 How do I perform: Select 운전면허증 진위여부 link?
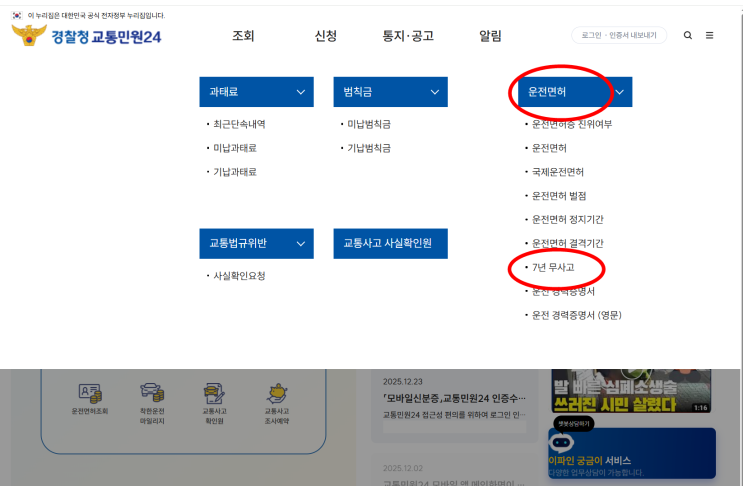coord(572,124)
